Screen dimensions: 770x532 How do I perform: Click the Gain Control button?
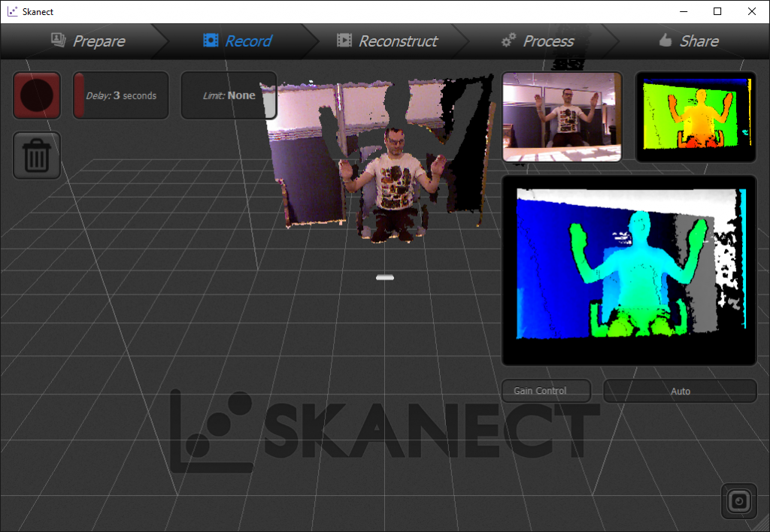(546, 391)
